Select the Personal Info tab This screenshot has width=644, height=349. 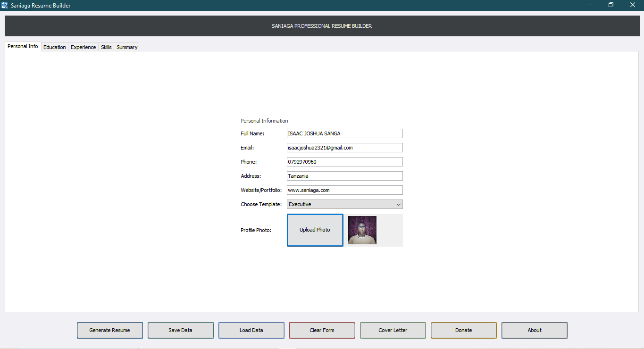[x=23, y=46]
